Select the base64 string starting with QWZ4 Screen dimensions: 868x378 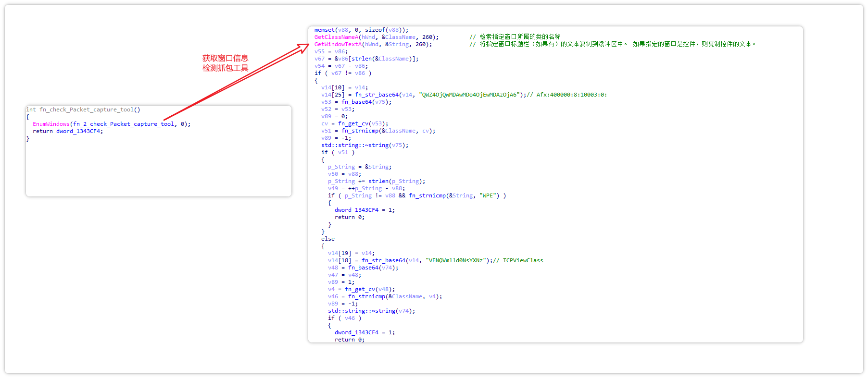tap(470, 95)
